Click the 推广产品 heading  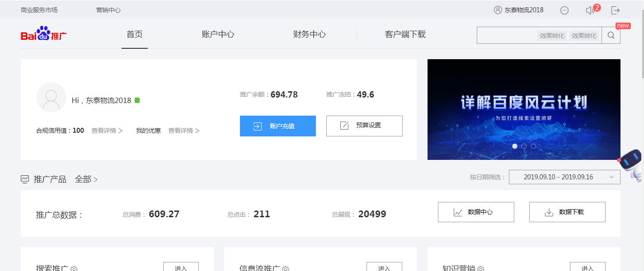[50, 179]
